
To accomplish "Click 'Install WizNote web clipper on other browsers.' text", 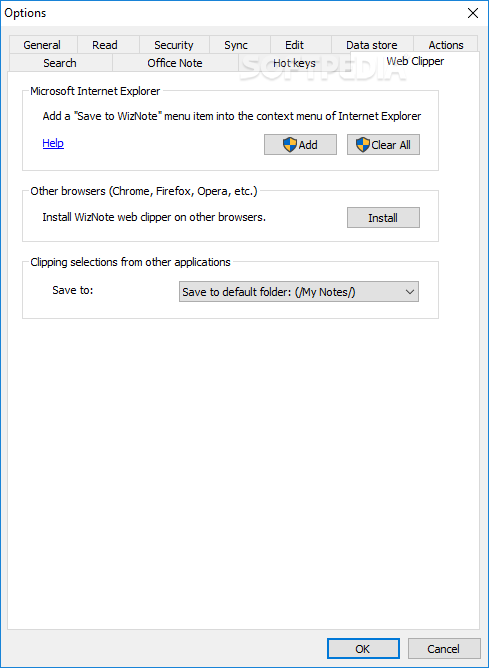I will click(154, 217).
